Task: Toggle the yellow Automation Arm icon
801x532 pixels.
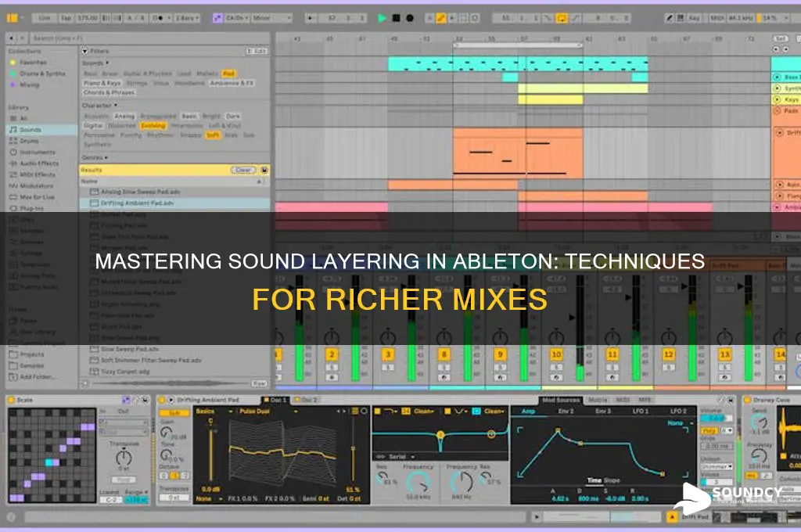Action: (441, 18)
